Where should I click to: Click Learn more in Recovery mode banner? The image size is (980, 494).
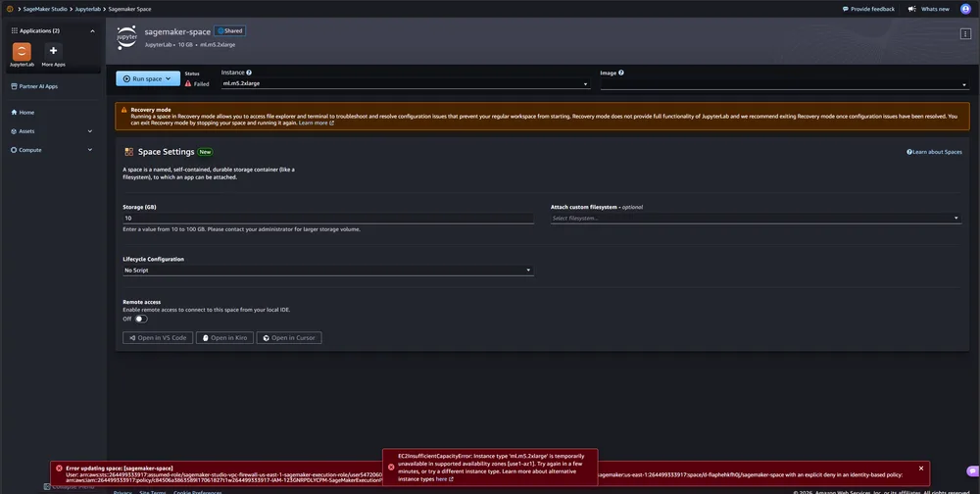[x=317, y=123]
